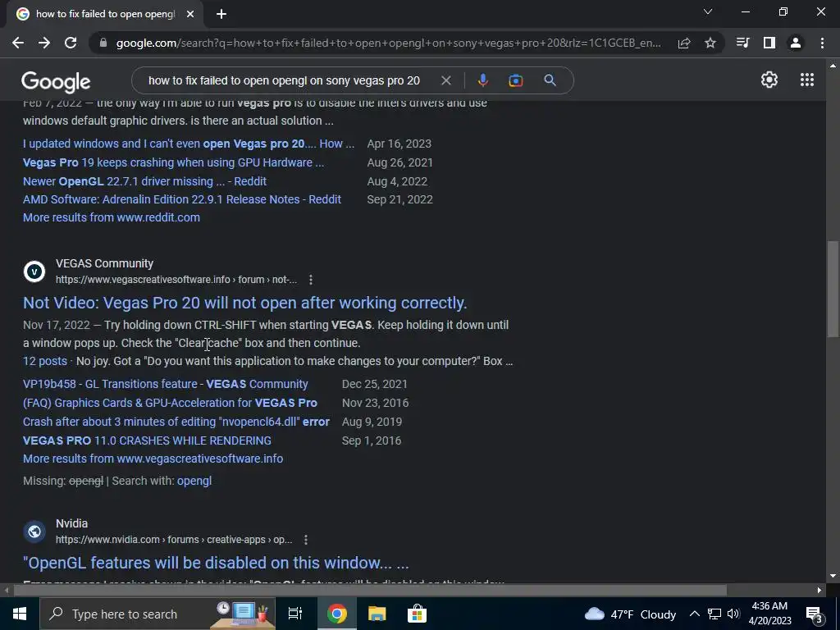This screenshot has height=630, width=840.
Task: Open the Windows Start menu
Action: (20, 614)
